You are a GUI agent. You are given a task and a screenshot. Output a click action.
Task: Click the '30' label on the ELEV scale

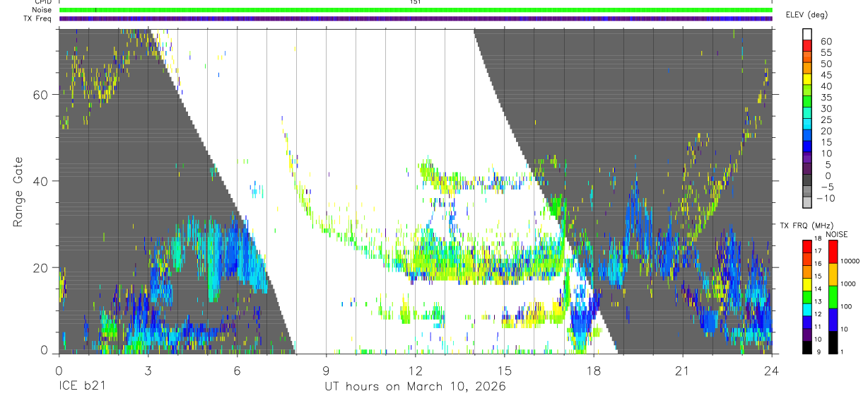826,108
